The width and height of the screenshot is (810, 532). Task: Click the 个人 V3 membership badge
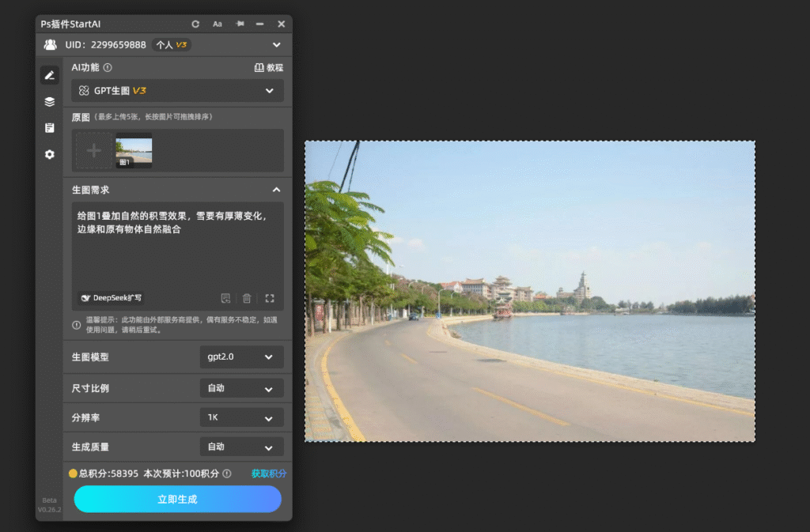[172, 45]
